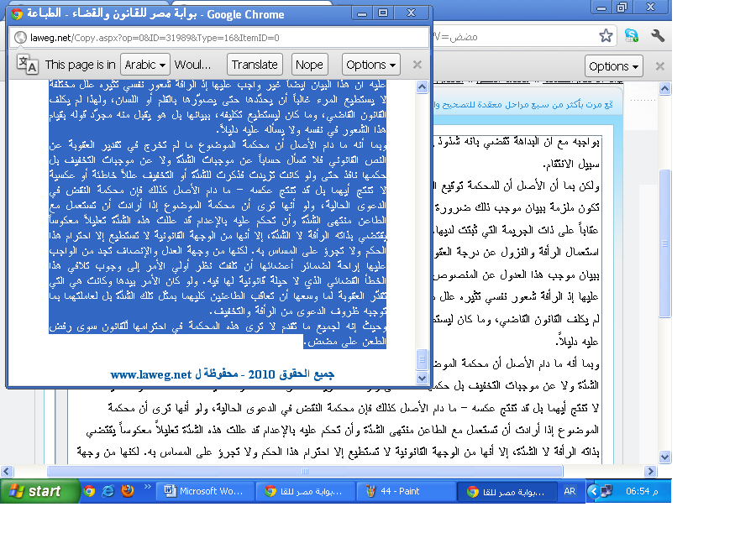The height and width of the screenshot is (554, 756).
Task: Click background window vertical scrollbar thumb
Action: click(x=665, y=243)
